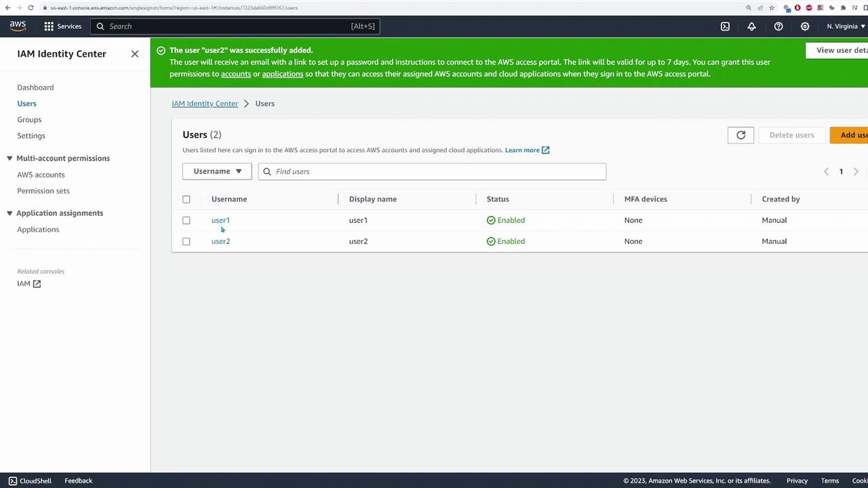The image size is (868, 488).
Task: Click the green success check icon in banner
Action: pyautogui.click(x=161, y=50)
